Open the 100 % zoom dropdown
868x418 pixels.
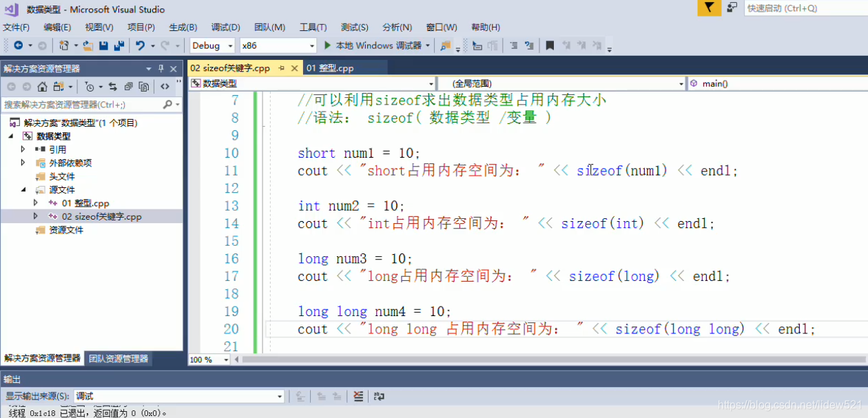tap(210, 359)
